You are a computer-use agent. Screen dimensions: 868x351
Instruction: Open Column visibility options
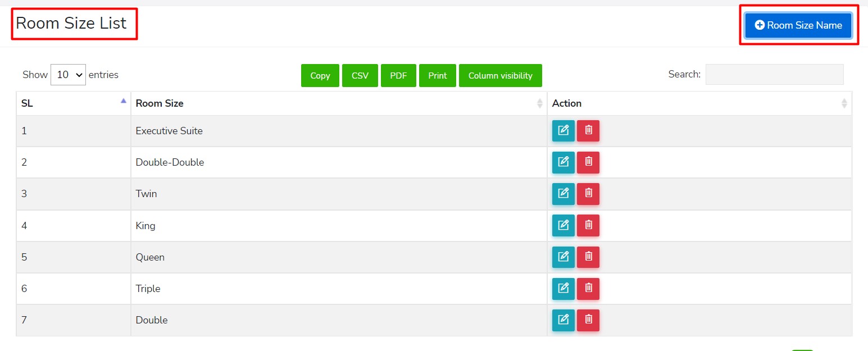pos(500,76)
